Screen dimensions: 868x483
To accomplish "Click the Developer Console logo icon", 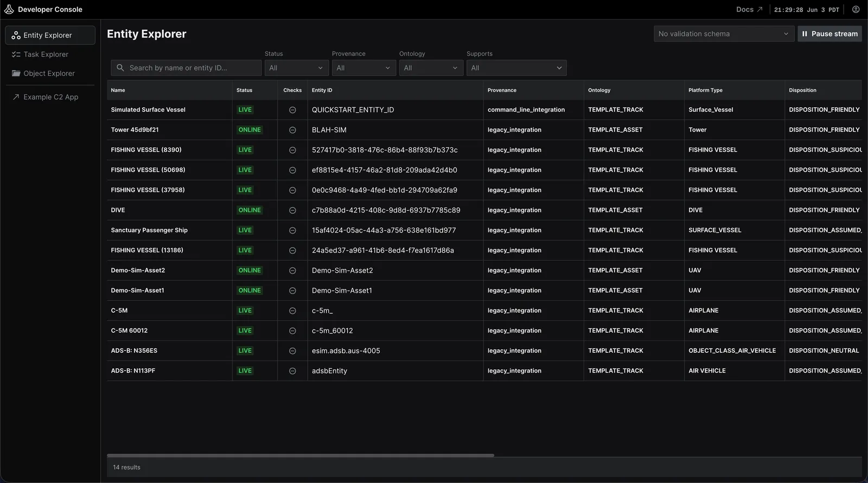I will 9,9.
